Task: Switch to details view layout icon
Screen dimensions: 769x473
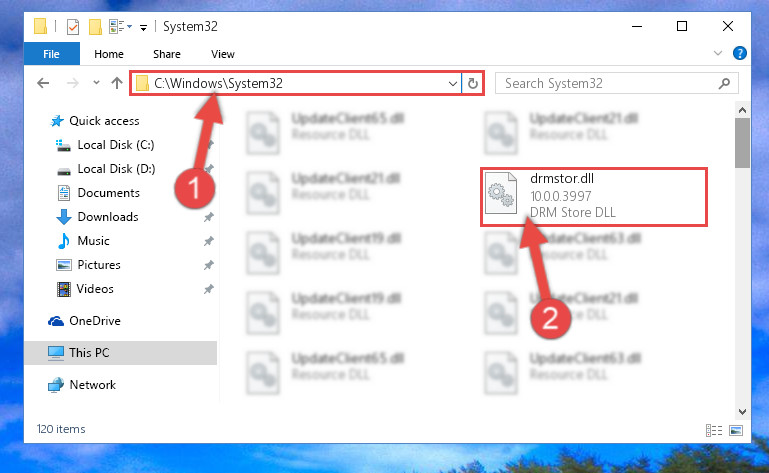Action: point(714,430)
